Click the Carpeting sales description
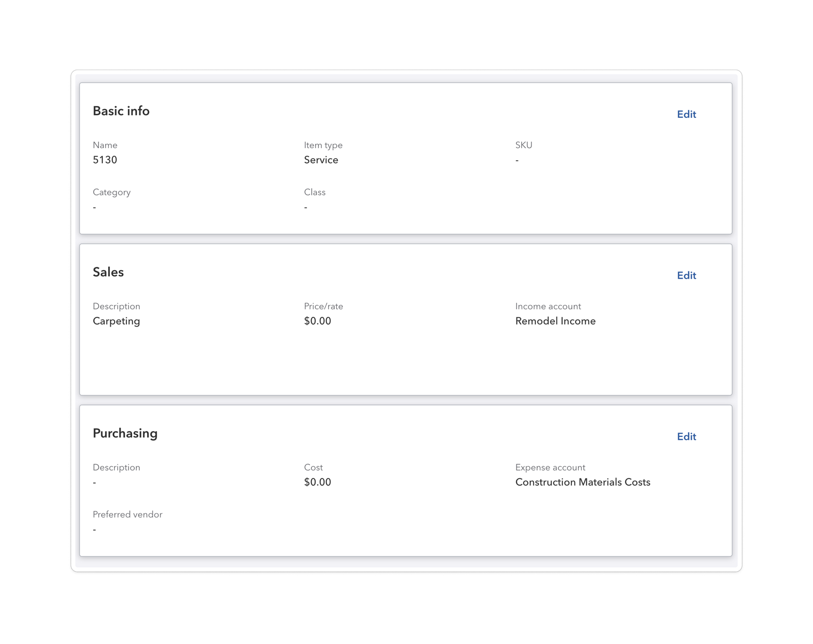The image size is (813, 644). click(116, 321)
